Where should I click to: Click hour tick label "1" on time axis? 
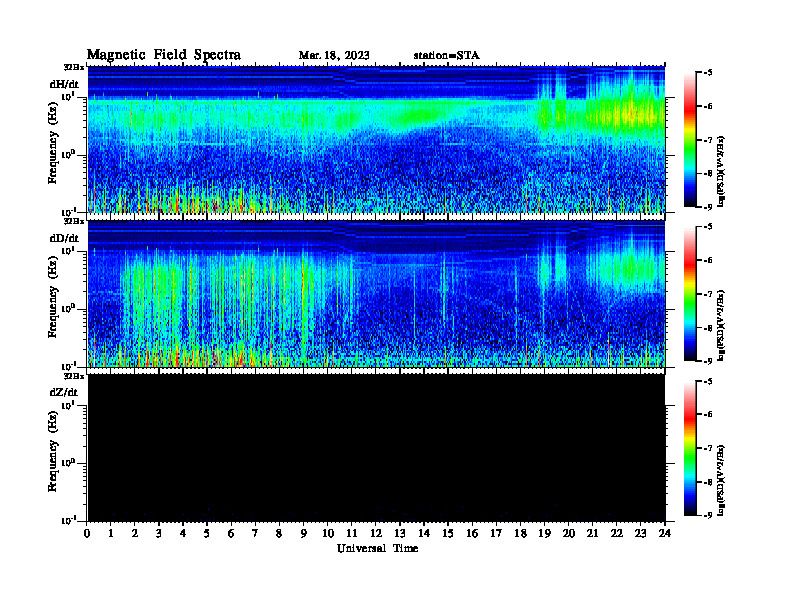coord(111,534)
